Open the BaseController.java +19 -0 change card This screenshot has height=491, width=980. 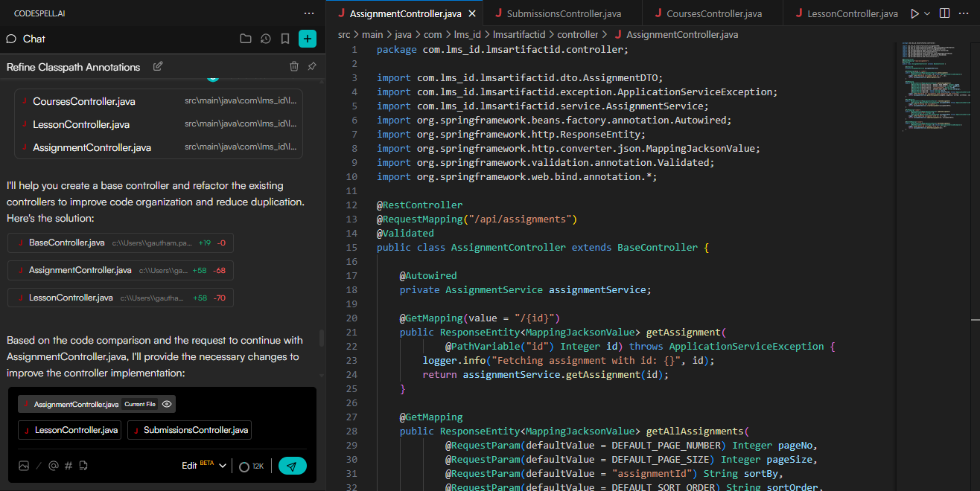[121, 243]
